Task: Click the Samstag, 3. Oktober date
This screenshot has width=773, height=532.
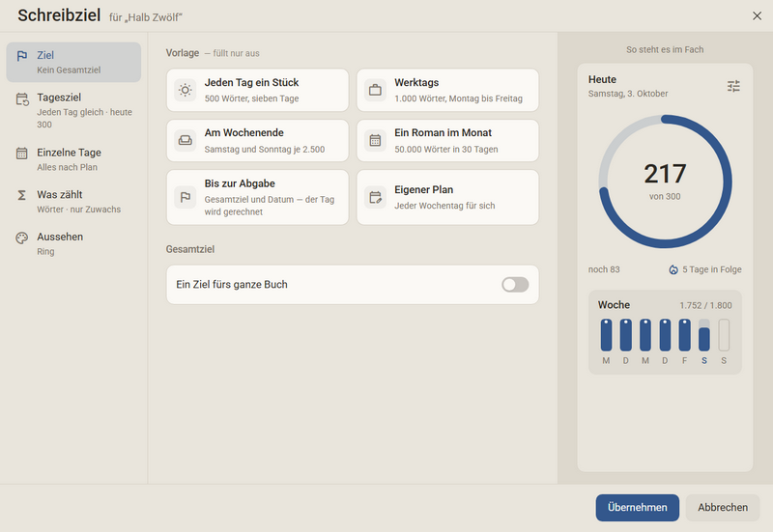Action: pos(627,94)
